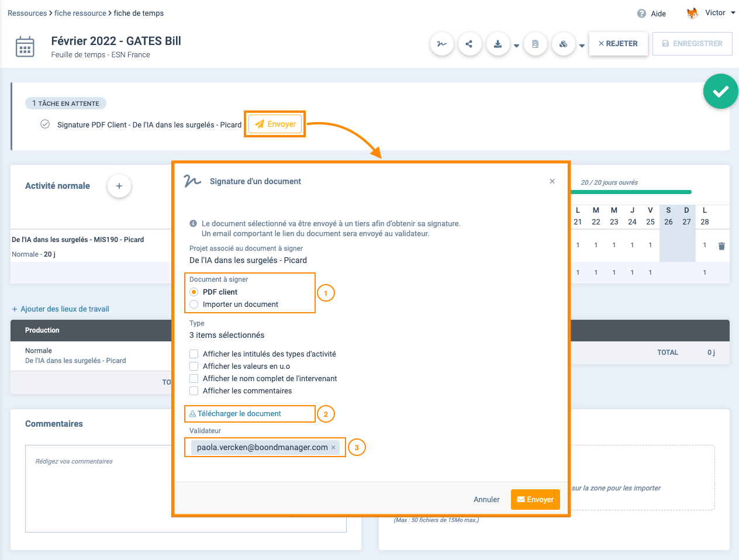Open the Type items selection dropdown
Image resolution: width=739 pixels, height=560 pixels.
click(227, 335)
